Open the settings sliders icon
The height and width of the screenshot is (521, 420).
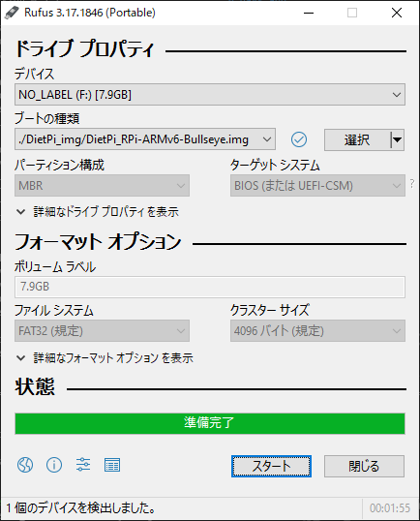point(83,465)
